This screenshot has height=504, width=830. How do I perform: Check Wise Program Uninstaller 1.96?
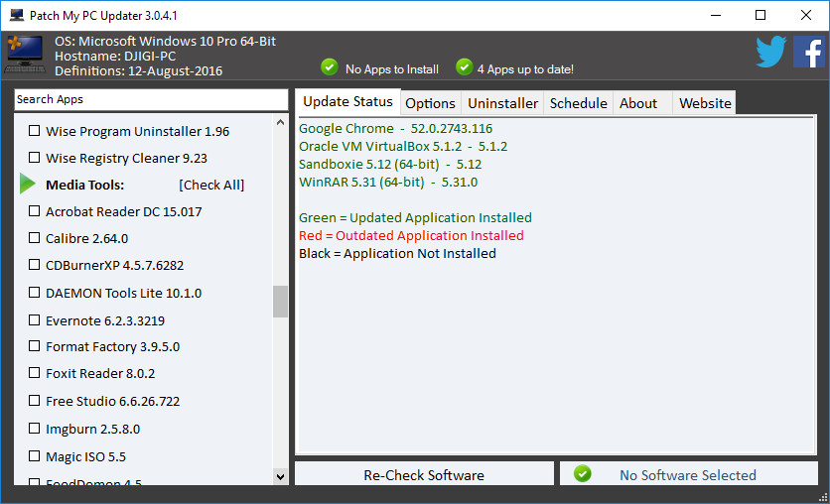click(35, 130)
